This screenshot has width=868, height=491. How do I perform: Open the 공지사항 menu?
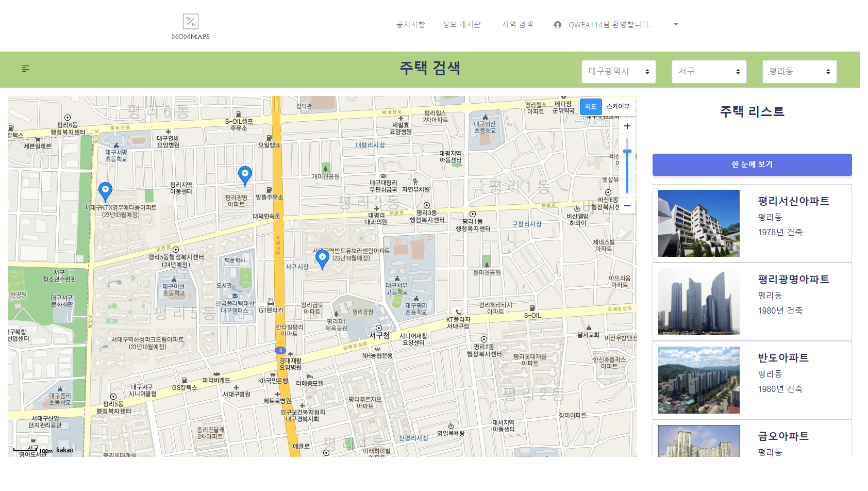[x=410, y=24]
